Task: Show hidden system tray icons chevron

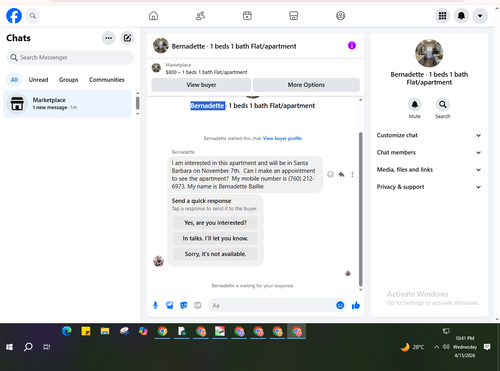Action: coord(436,347)
